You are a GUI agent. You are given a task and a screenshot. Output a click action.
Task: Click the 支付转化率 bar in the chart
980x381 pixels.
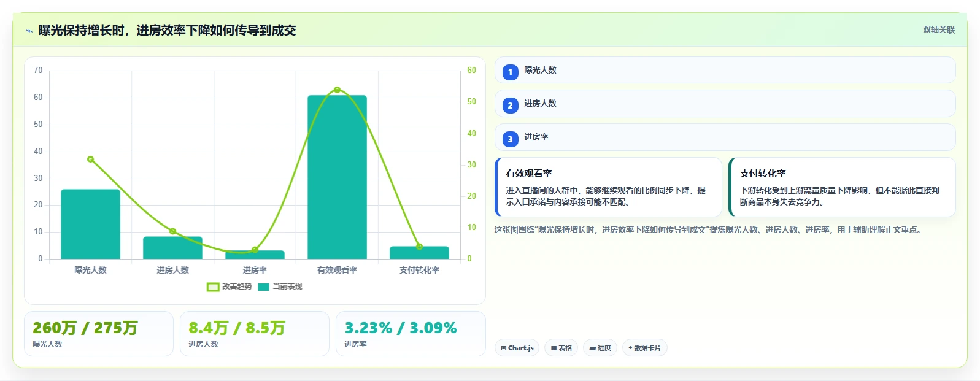point(419,253)
